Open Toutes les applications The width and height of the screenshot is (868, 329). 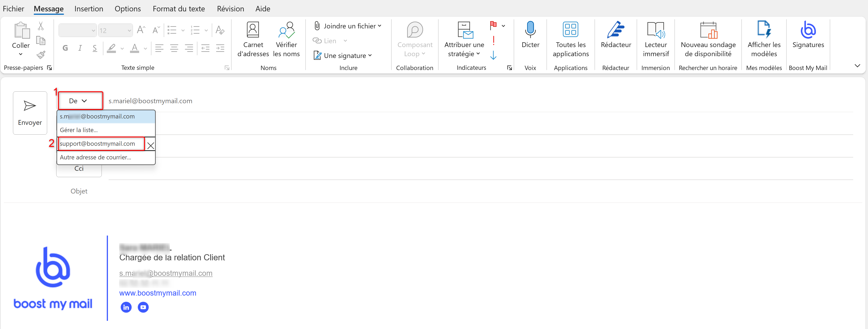click(570, 39)
